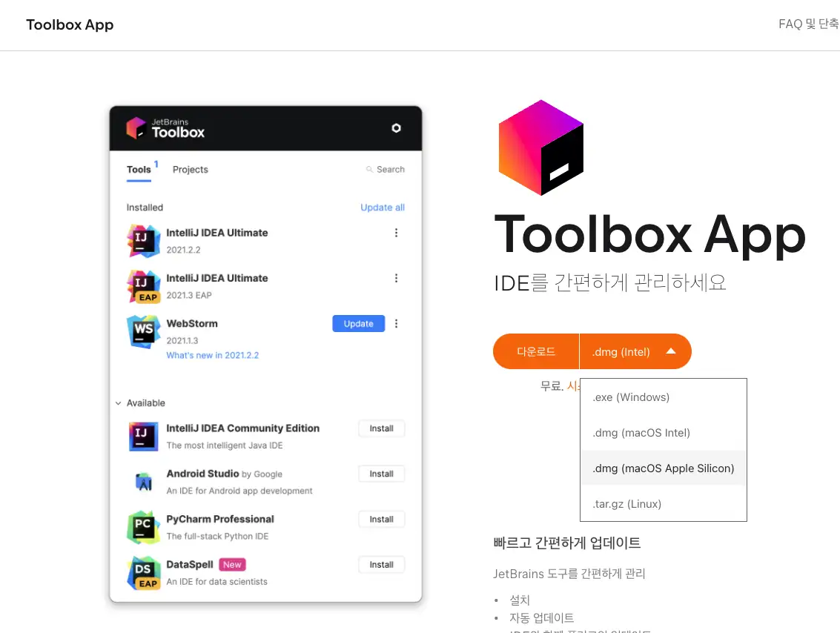Switch to the Tools tab

point(139,170)
